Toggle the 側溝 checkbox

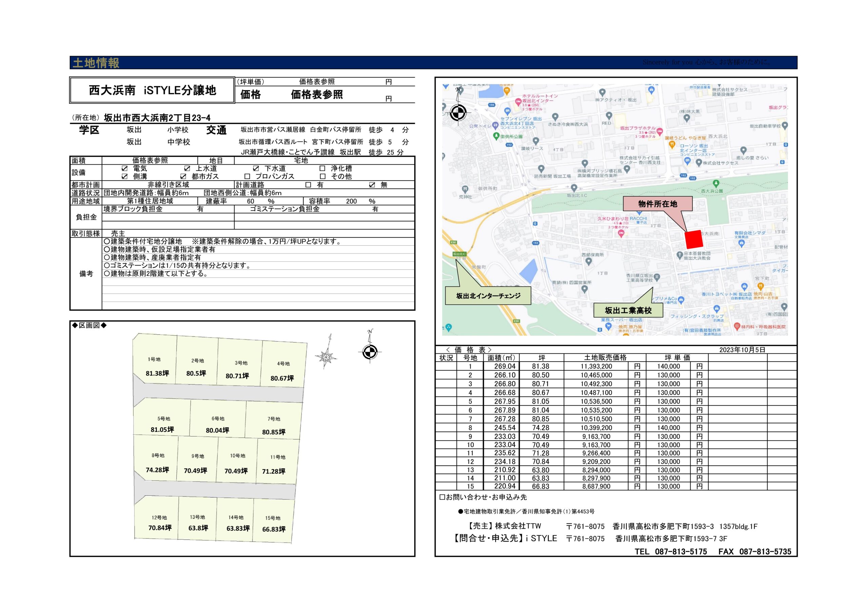tap(124, 177)
